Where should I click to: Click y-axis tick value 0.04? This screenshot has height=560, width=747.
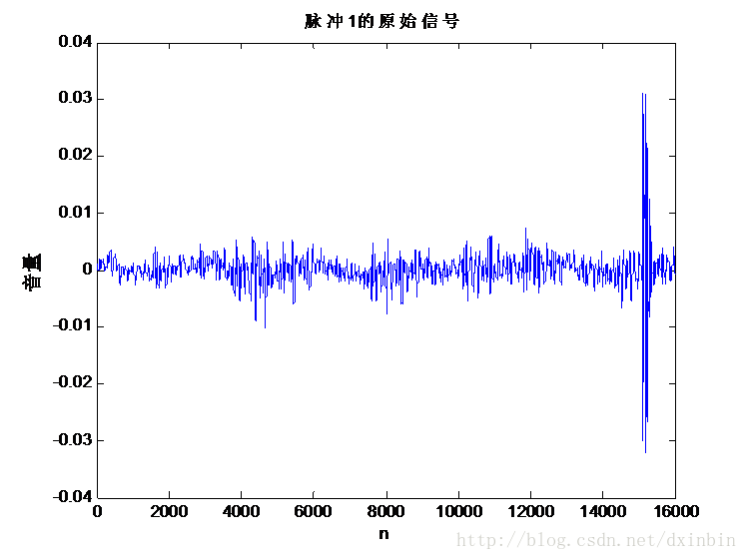[x=75, y=42]
